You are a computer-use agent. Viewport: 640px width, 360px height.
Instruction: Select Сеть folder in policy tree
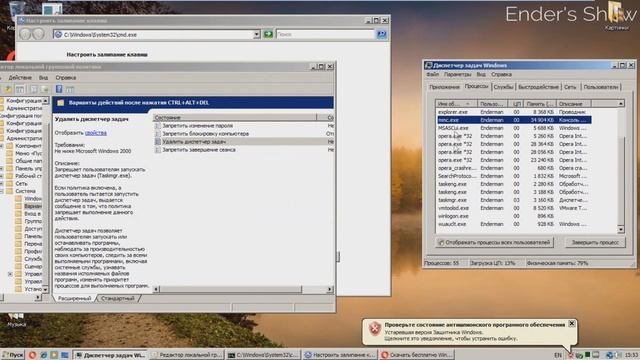21,184
